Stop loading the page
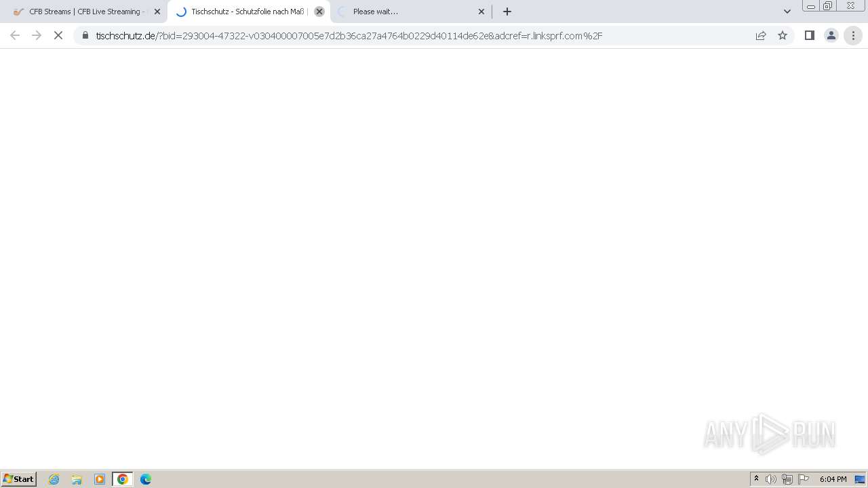 click(58, 35)
